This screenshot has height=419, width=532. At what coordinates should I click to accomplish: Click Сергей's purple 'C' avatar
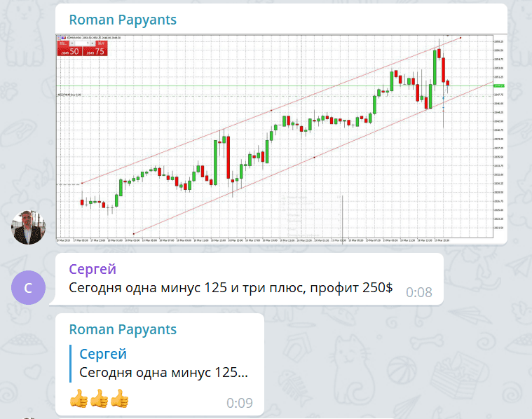[29, 287]
